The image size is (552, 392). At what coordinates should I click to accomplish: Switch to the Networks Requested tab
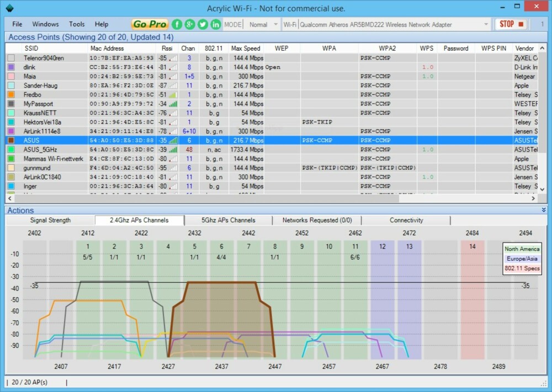coord(317,220)
